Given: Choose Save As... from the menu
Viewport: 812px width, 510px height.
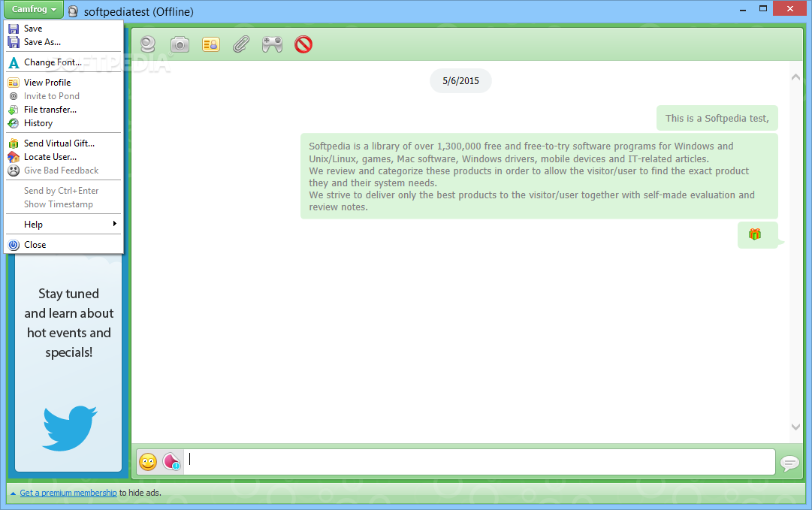Looking at the screenshot, I should pyautogui.click(x=63, y=42).
